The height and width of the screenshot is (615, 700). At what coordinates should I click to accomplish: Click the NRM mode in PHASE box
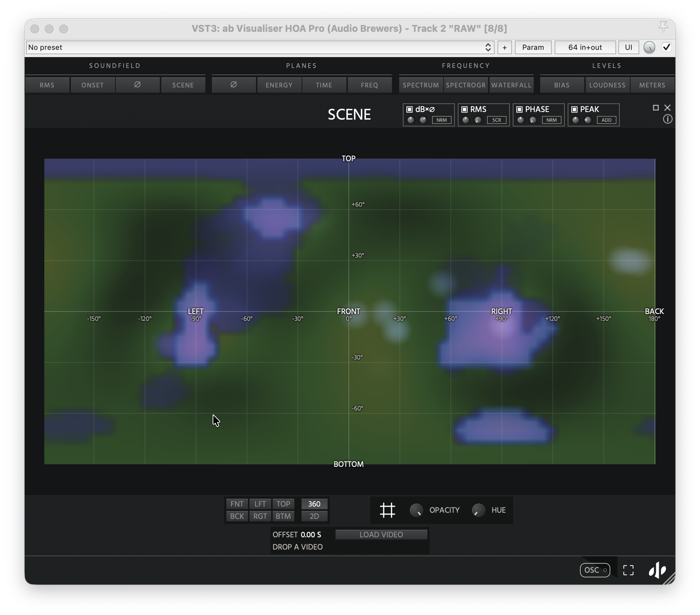click(x=551, y=120)
